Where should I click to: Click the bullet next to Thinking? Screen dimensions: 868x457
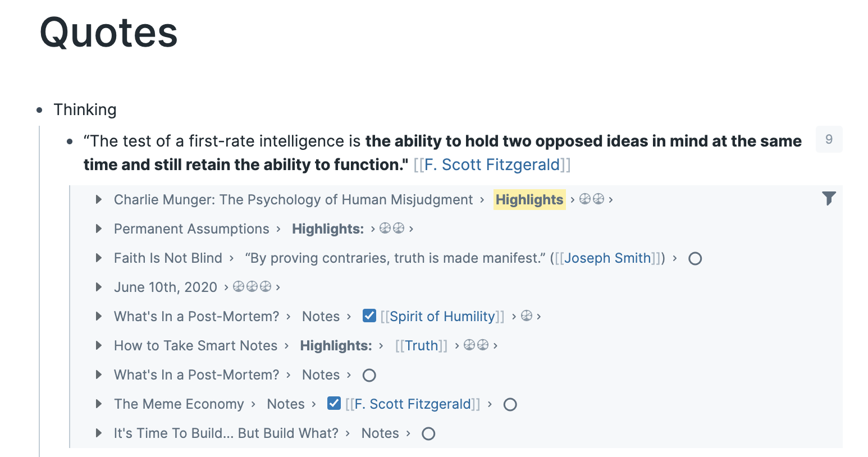click(39, 110)
